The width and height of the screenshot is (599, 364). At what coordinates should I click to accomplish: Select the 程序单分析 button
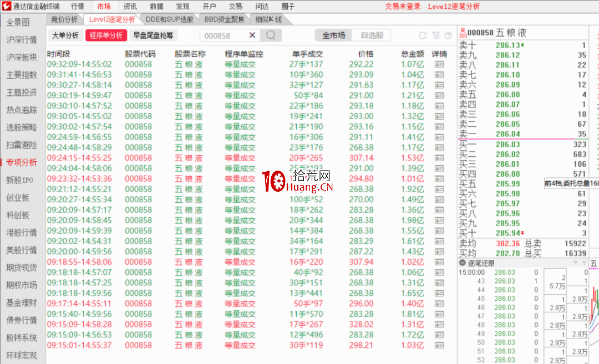(106, 35)
